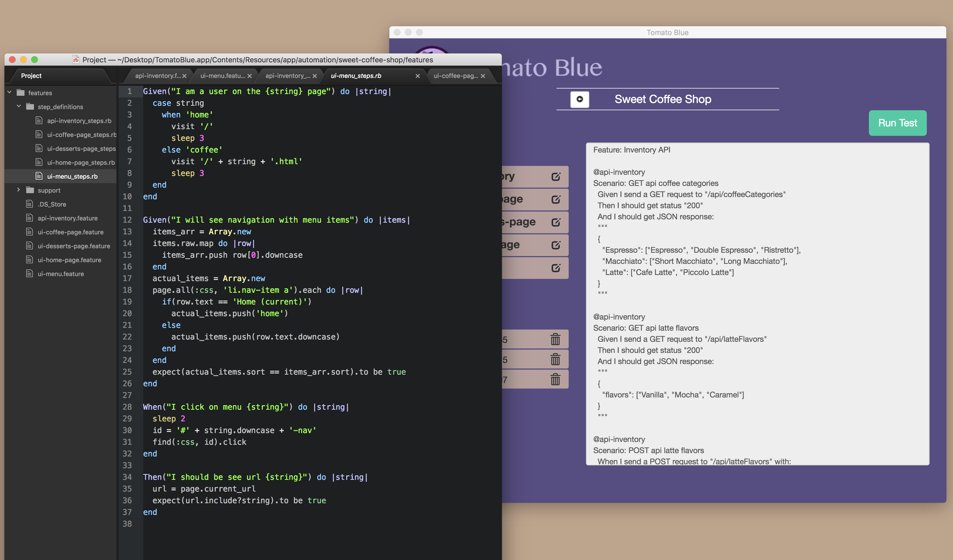Select ui-menu_steps.rb in project tree

pos(72,176)
